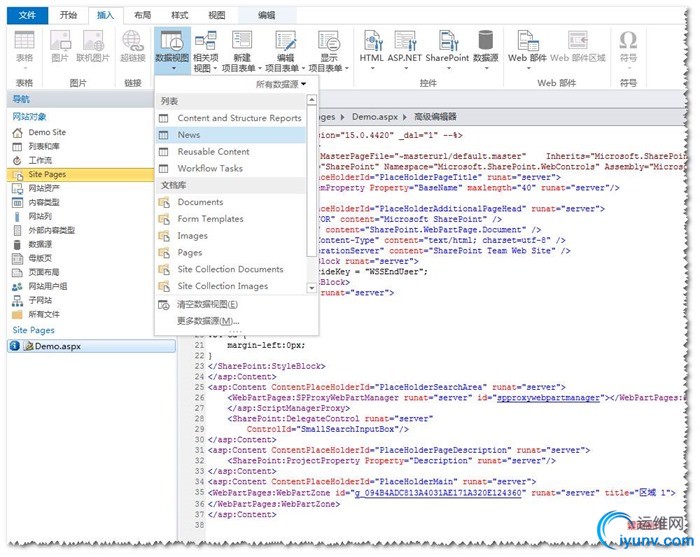Click the 相关项视图 icon
Screen dimensions: 700x557
(x=206, y=41)
